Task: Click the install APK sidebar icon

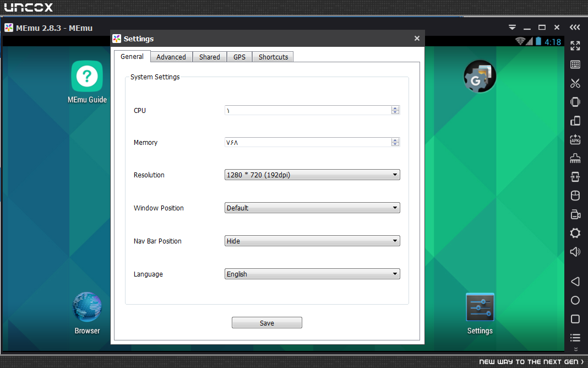Action: (x=575, y=139)
